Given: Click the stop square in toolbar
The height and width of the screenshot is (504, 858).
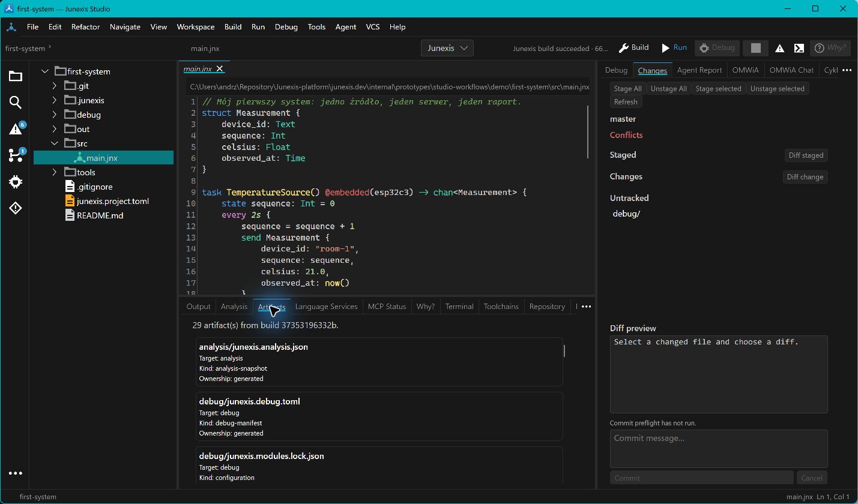Looking at the screenshot, I should (756, 48).
